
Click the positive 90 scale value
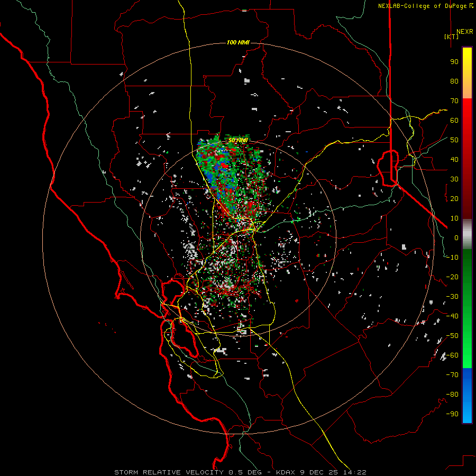point(454,62)
